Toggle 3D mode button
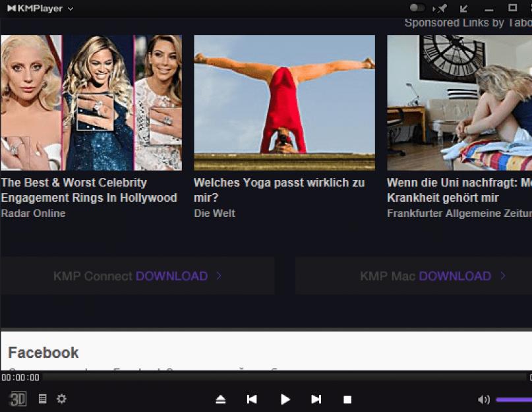Viewport: 532px width, 412px height. (x=17, y=399)
